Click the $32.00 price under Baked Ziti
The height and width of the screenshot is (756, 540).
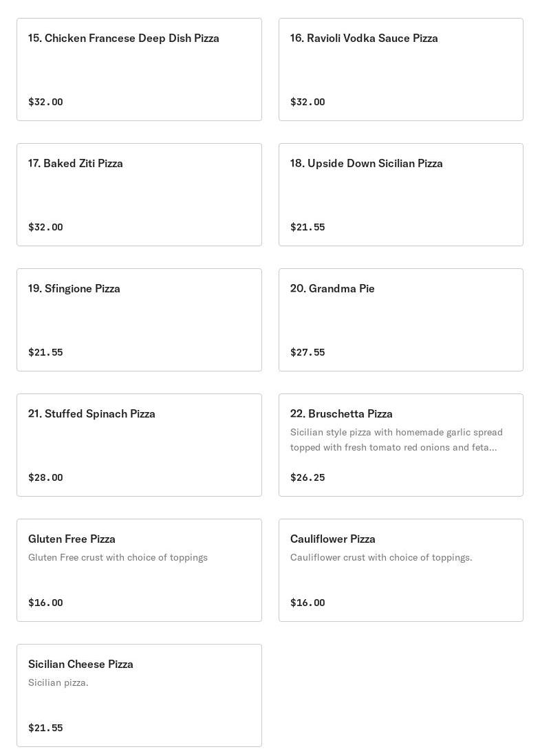[45, 227]
